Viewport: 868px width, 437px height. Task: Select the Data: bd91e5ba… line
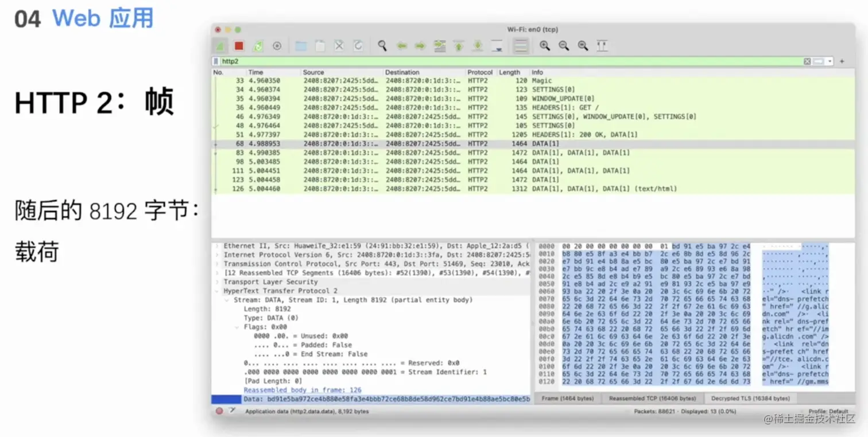[371, 399]
